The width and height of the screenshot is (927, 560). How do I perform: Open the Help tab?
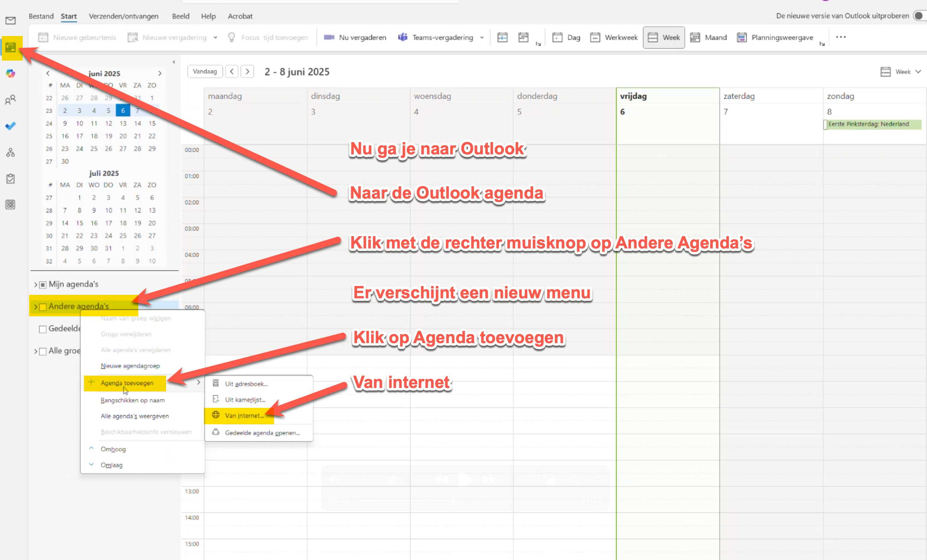pyautogui.click(x=208, y=16)
